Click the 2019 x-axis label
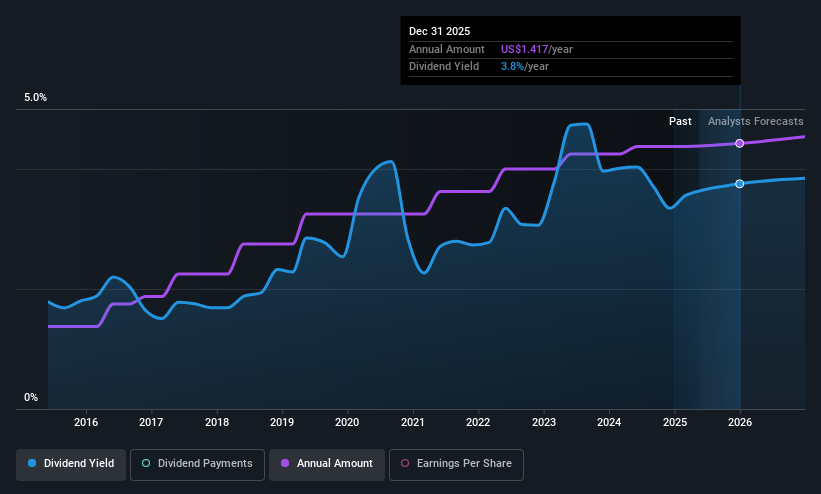The image size is (821, 494). point(282,422)
